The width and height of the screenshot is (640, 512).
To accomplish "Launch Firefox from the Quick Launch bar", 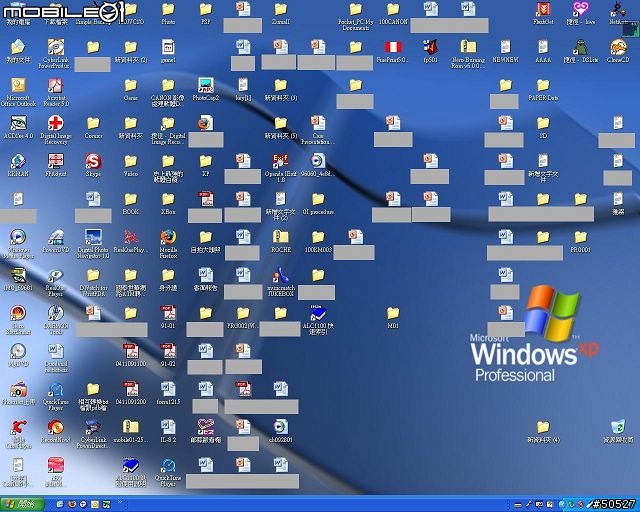I will (71, 505).
